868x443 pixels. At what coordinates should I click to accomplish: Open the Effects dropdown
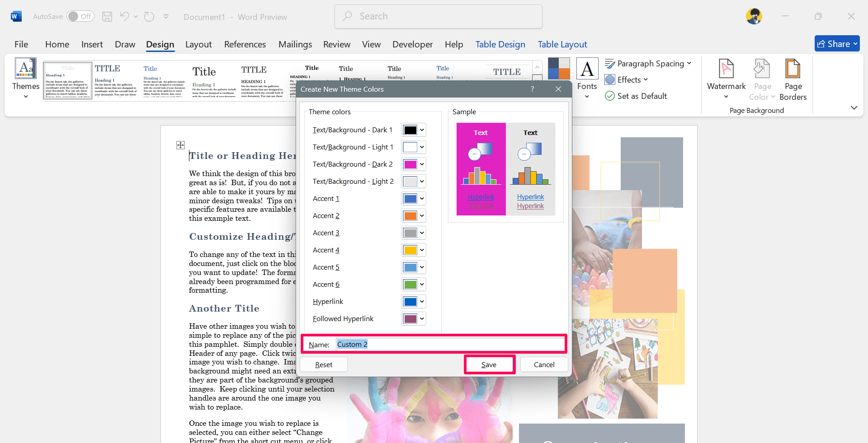pos(627,80)
